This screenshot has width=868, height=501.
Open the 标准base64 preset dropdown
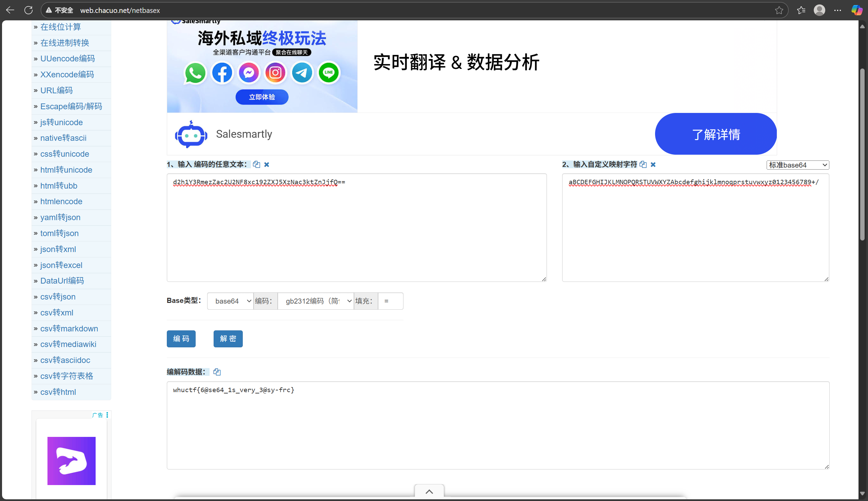point(797,165)
